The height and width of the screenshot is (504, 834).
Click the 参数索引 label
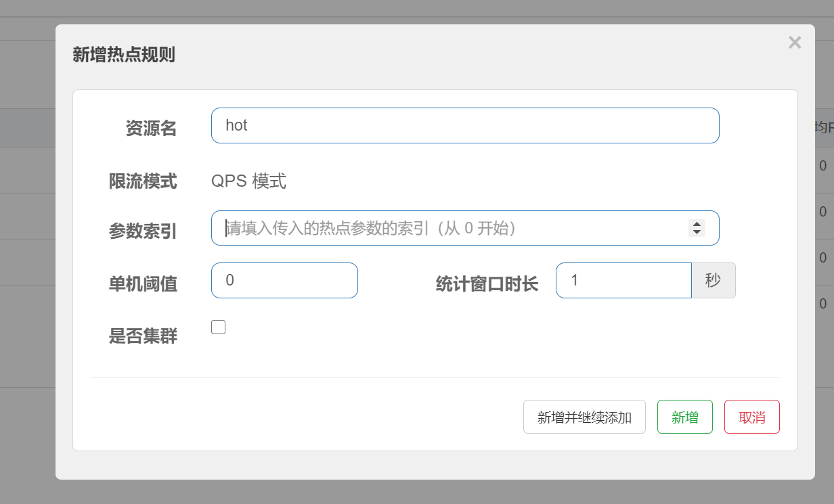(x=143, y=231)
